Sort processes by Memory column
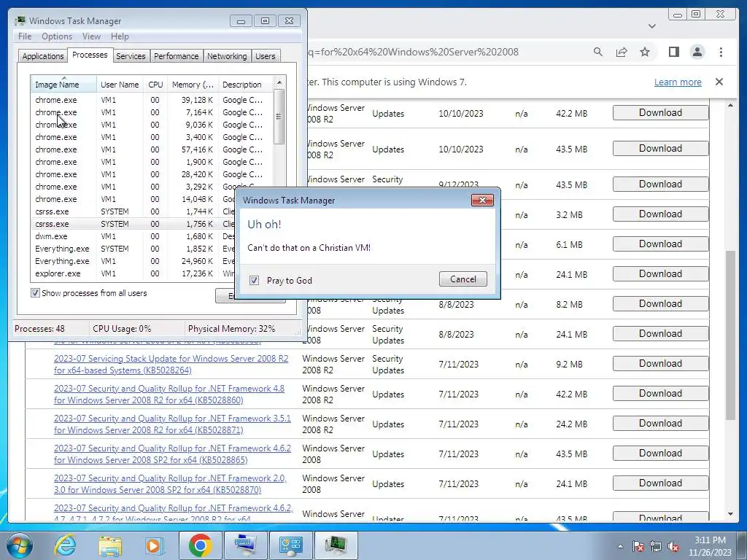Screen dimensions: 747x560 (x=193, y=85)
